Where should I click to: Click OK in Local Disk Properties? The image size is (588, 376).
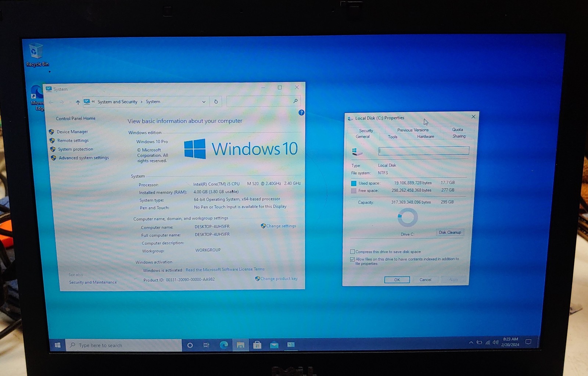(397, 280)
